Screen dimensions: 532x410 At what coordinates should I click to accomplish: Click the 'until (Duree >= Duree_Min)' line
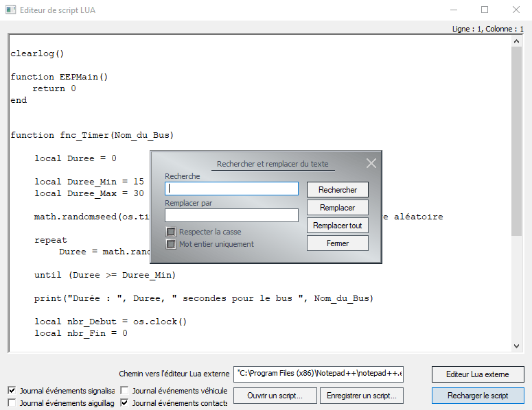[105, 275]
